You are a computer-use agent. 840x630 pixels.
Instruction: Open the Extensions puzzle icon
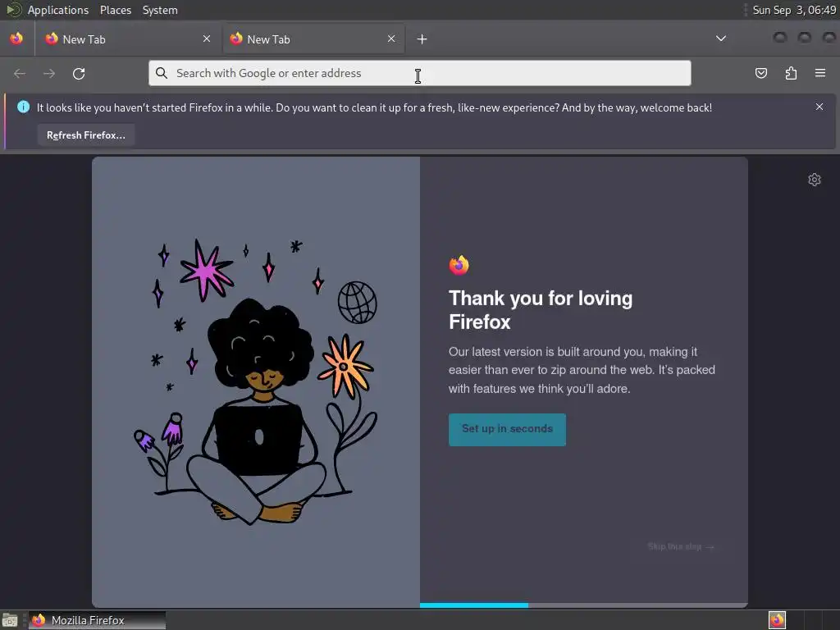click(x=791, y=73)
